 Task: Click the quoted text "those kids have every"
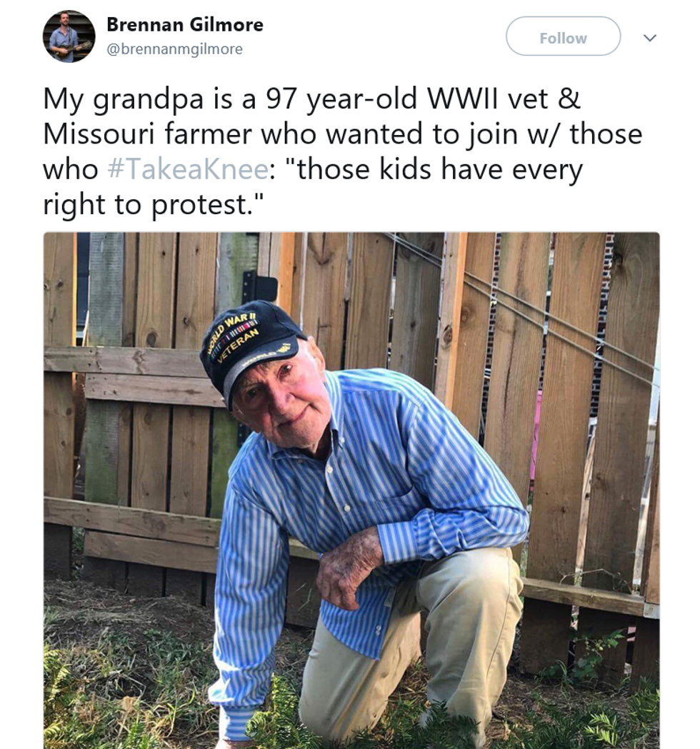[439, 169]
